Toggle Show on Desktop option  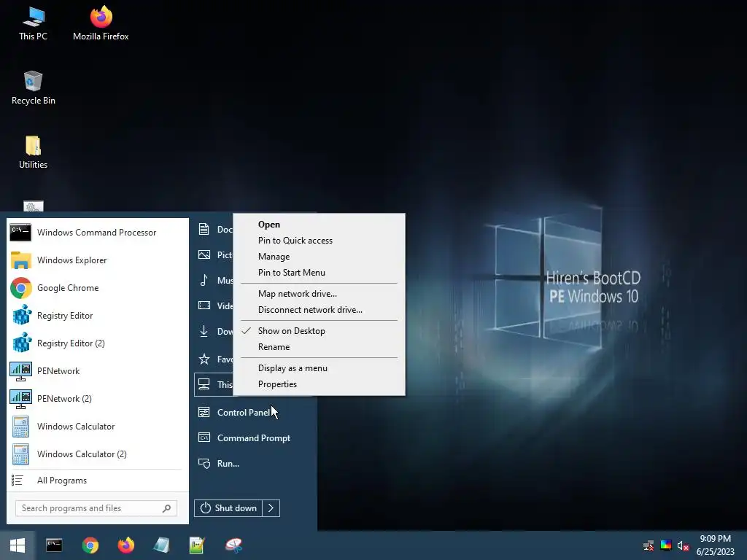pos(320,331)
